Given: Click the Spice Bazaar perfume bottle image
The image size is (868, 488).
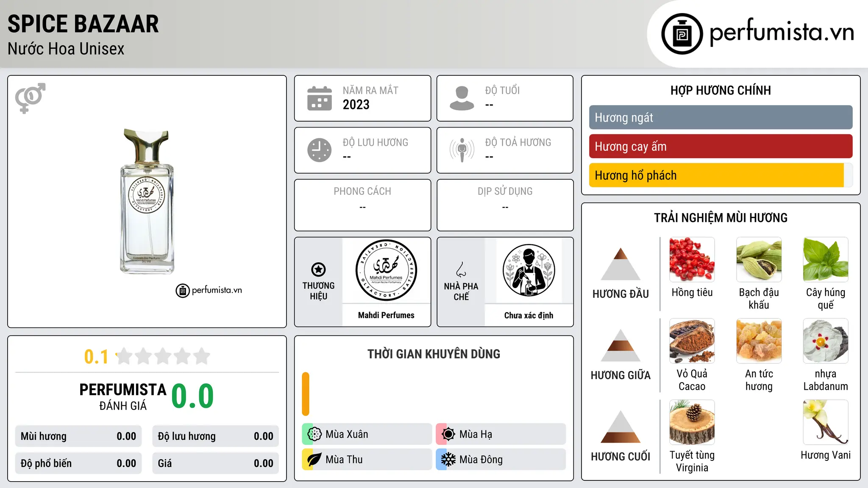Looking at the screenshot, I should (x=147, y=201).
